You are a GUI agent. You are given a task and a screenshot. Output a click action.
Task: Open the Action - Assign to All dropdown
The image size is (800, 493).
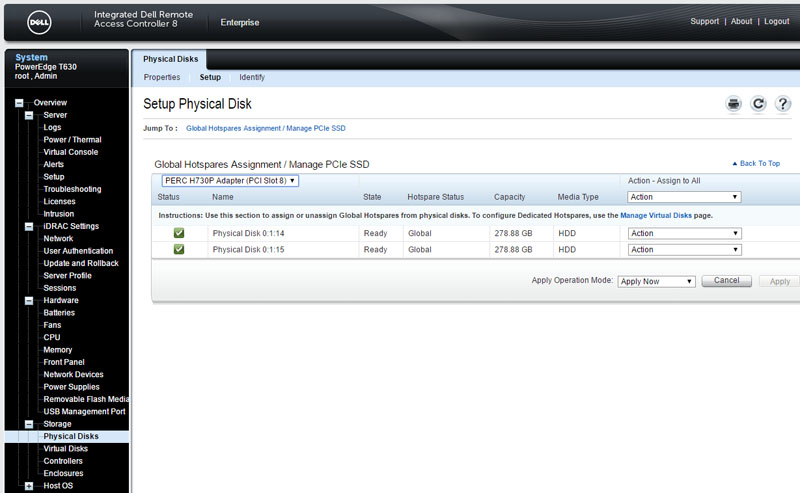pyautogui.click(x=684, y=197)
